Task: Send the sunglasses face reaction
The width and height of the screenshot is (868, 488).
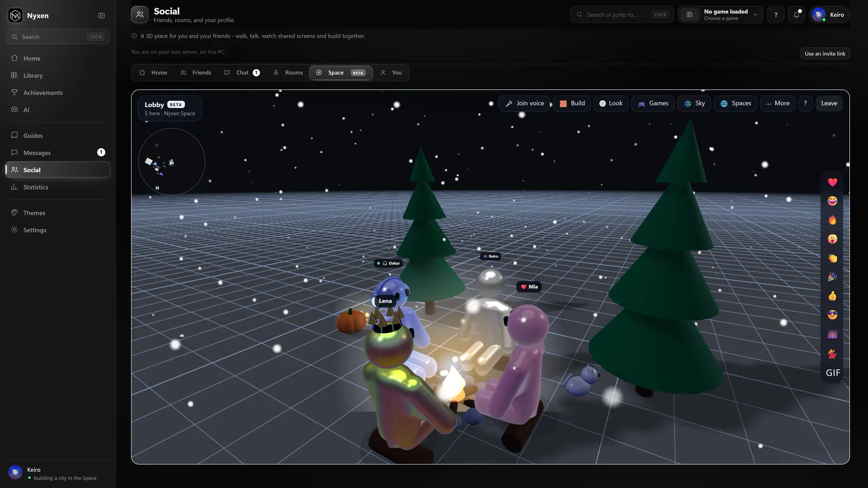Action: tap(832, 315)
